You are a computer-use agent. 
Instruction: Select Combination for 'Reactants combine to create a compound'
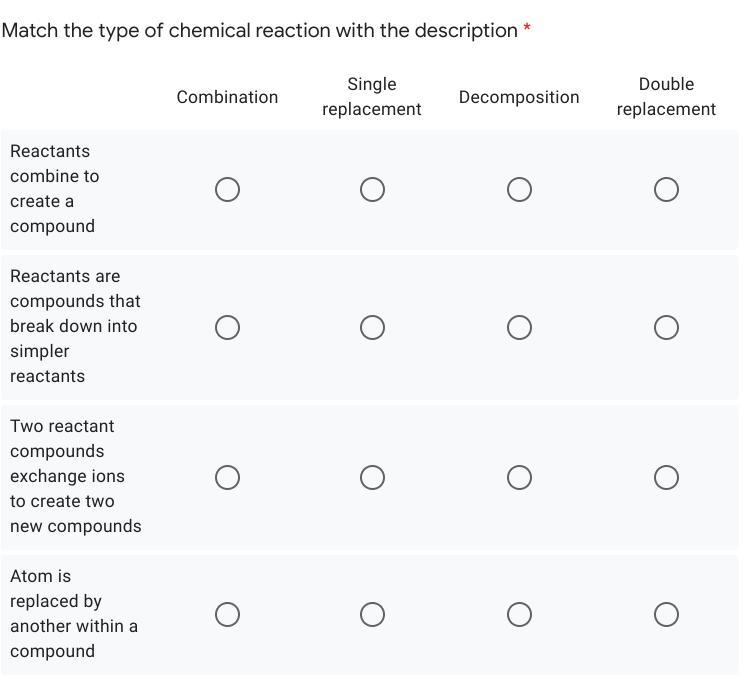(x=227, y=189)
